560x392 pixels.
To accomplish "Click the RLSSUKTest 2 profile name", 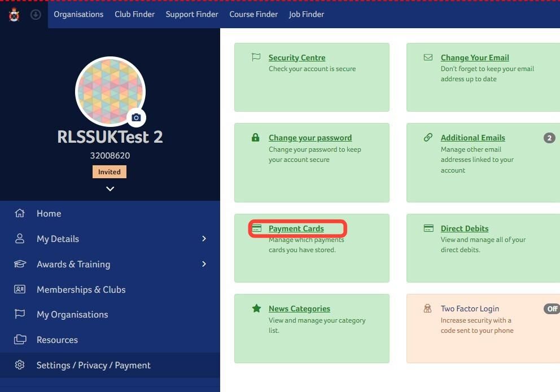I will (x=110, y=137).
